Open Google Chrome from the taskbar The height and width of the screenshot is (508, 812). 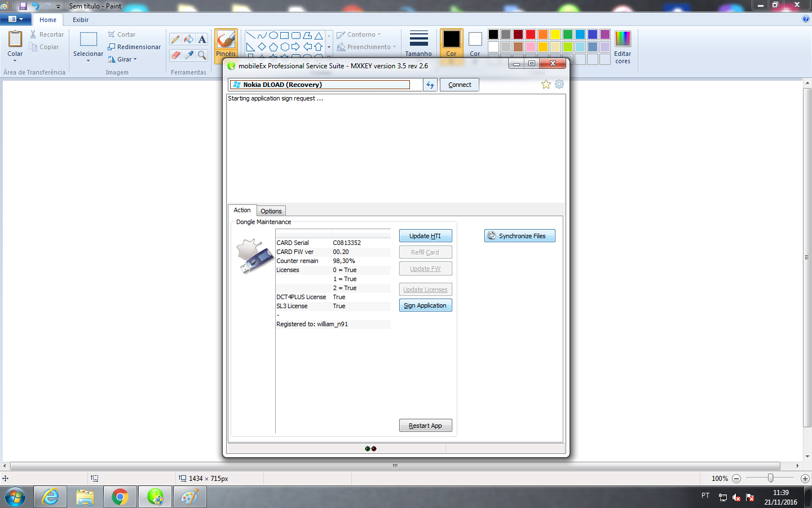pos(120,497)
